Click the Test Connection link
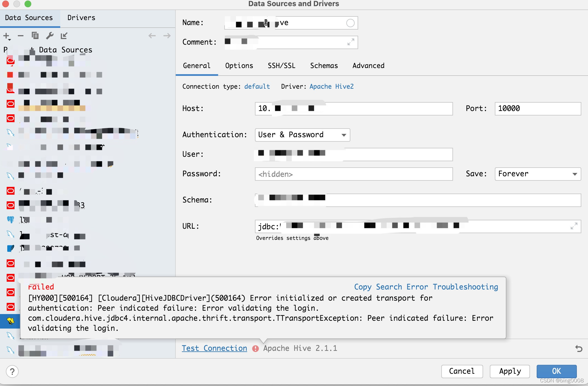The width and height of the screenshot is (588, 386). [x=214, y=348]
